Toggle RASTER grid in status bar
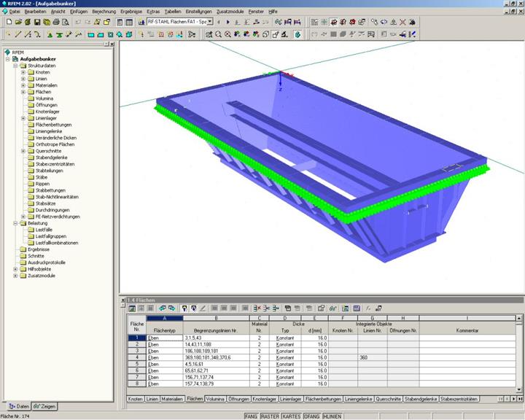The width and height of the screenshot is (525, 420). click(x=270, y=416)
